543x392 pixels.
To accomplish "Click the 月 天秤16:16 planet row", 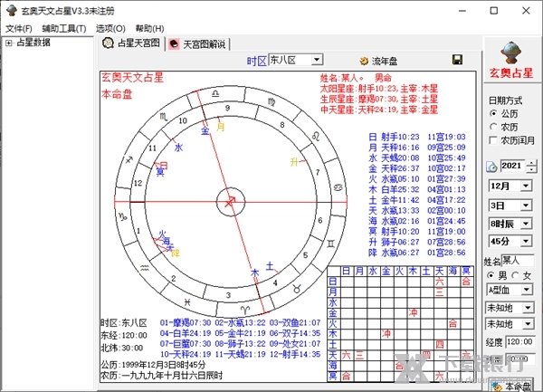I will tap(417, 148).
